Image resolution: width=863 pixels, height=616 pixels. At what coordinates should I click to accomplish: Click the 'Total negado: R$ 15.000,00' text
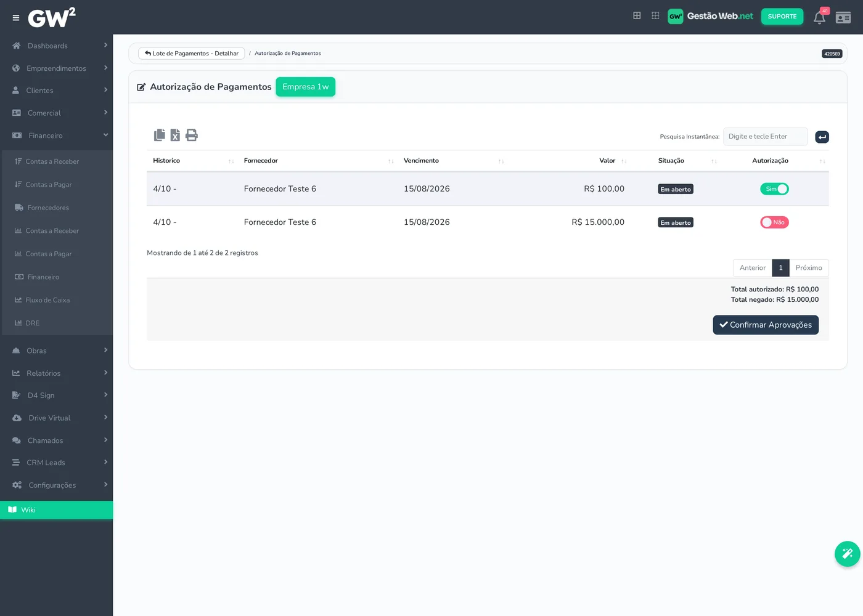(x=775, y=300)
